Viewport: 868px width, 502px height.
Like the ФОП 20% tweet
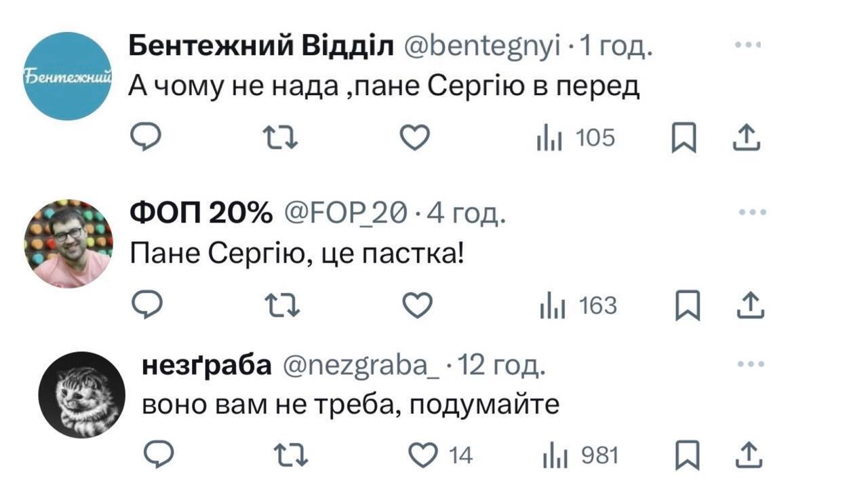click(x=417, y=307)
